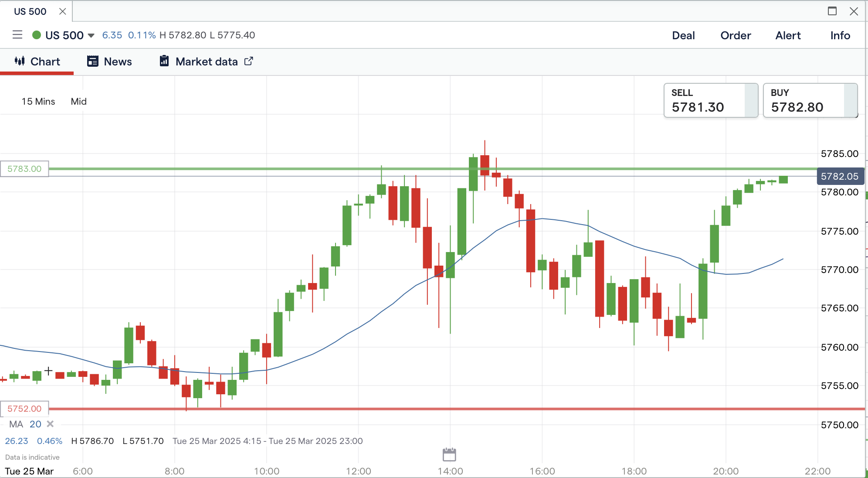Click the MA indicator label

tap(16, 424)
